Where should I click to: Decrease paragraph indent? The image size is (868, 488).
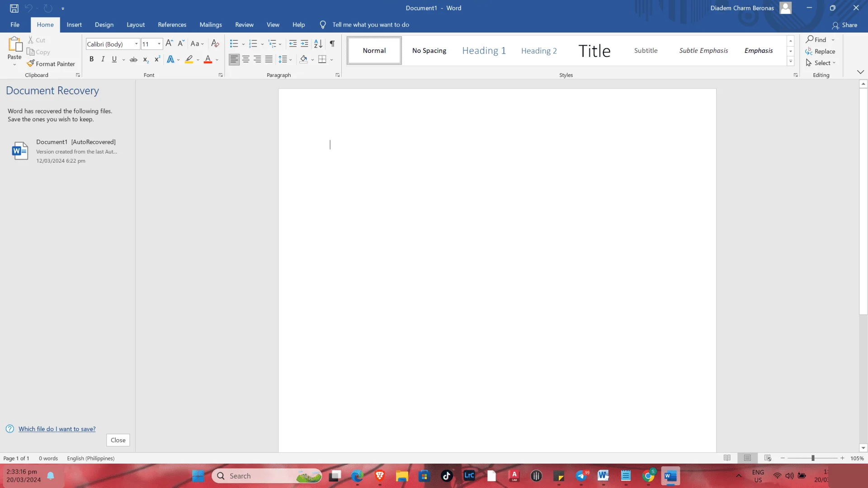coord(293,44)
